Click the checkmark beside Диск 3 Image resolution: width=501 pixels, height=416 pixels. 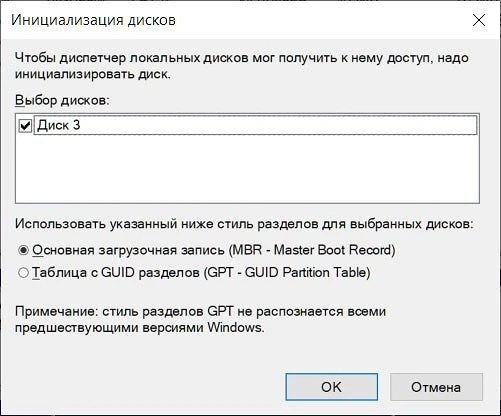point(25,126)
